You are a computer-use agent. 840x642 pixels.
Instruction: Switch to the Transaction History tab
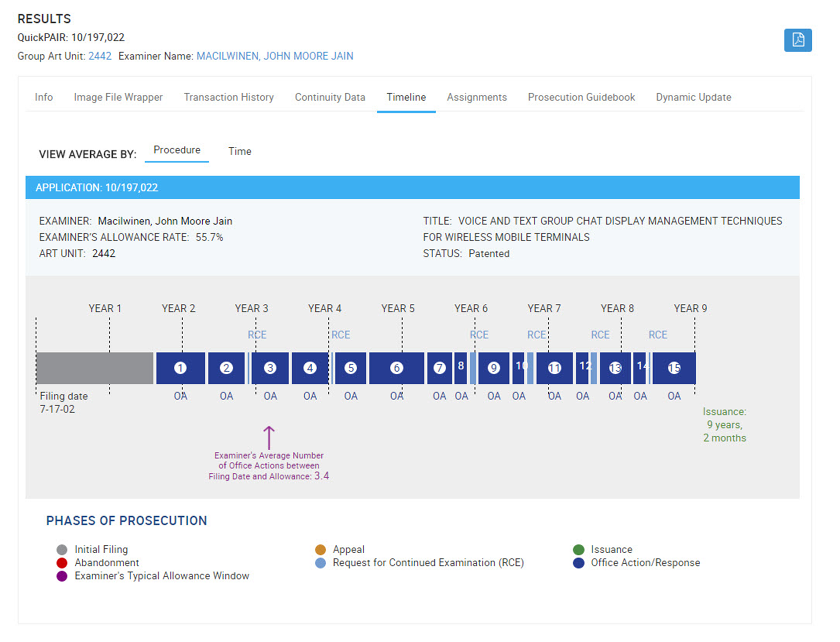pyautogui.click(x=228, y=97)
